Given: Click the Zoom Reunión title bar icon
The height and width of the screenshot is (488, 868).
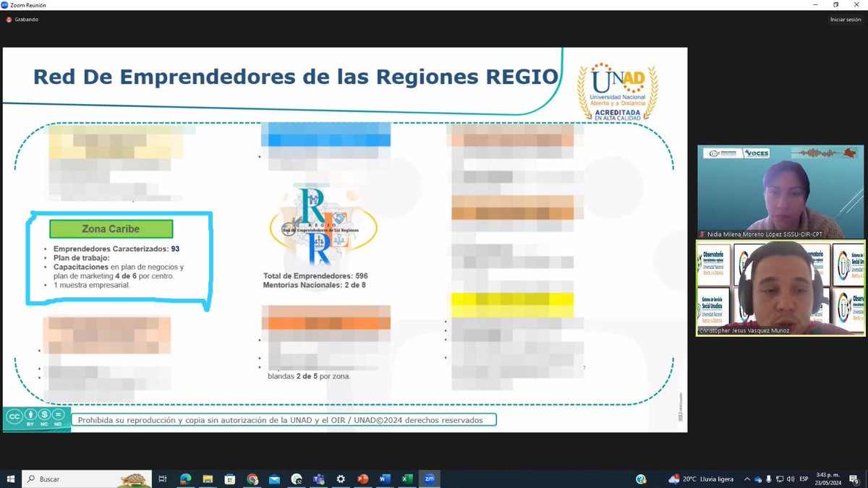Looking at the screenshot, I should 4,5.
